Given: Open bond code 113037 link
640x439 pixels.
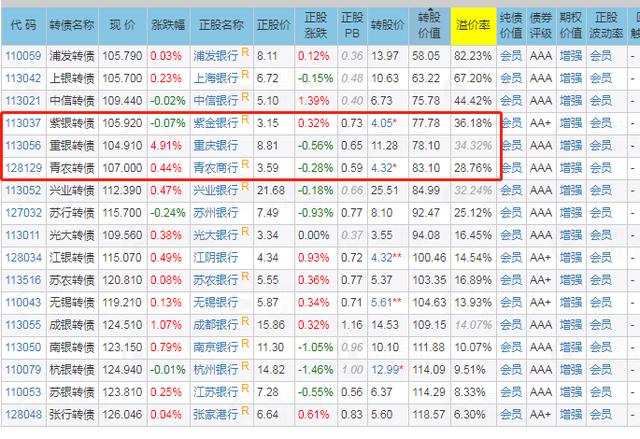Looking at the screenshot, I should 23,123.
